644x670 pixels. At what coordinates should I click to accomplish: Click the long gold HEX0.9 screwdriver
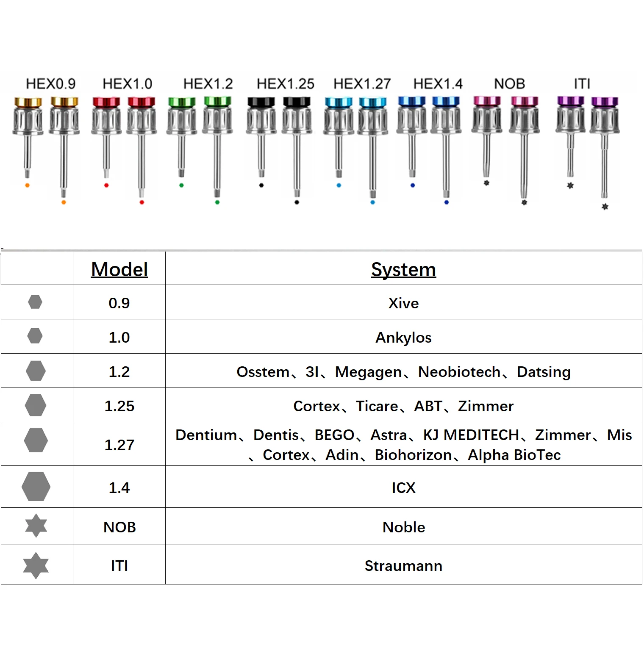[64, 147]
